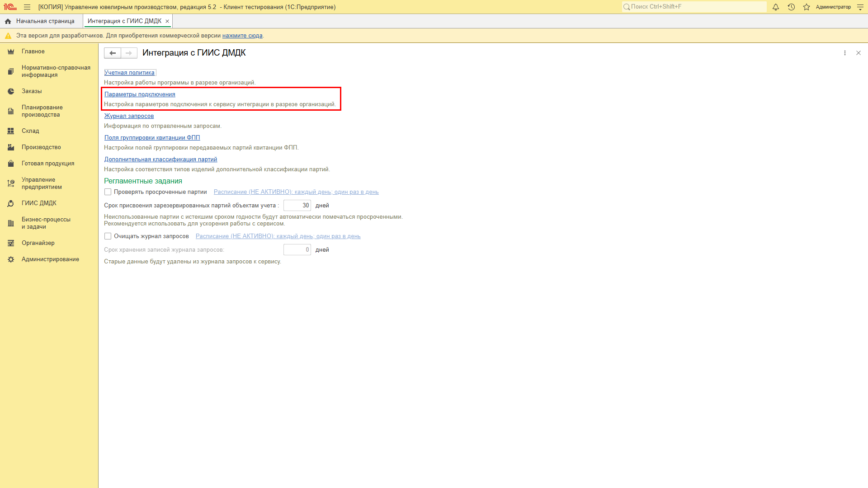Open ГИИС ДМДК section label
Screen dimensions: 868x488
coord(39,203)
